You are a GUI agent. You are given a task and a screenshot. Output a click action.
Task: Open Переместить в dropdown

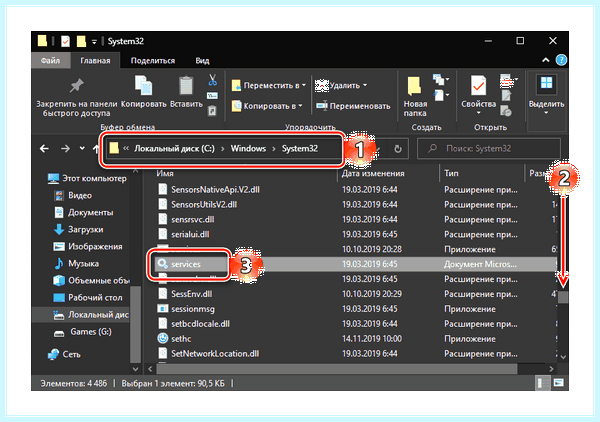tap(269, 85)
